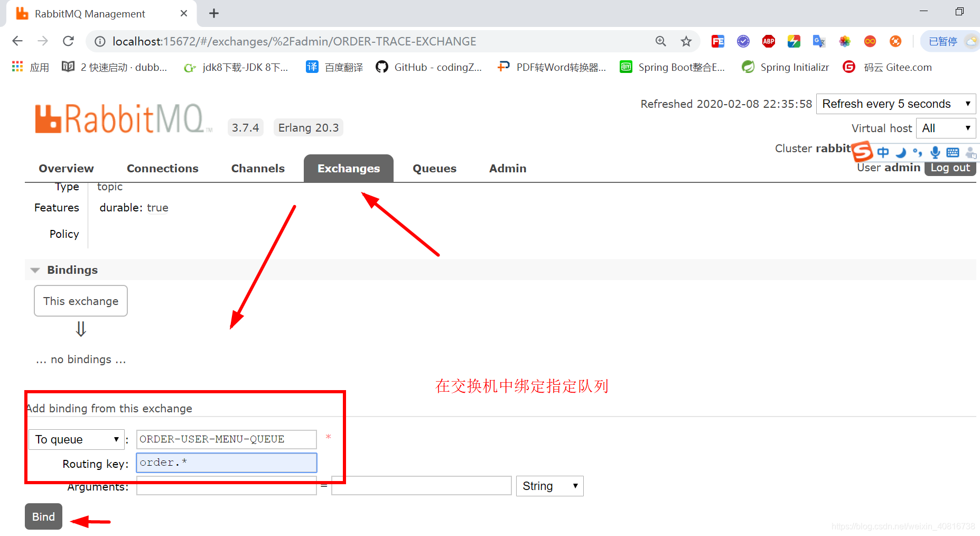Toggle Sogou Chinese input mode
This screenshot has height=536, width=980.
coord(883,153)
